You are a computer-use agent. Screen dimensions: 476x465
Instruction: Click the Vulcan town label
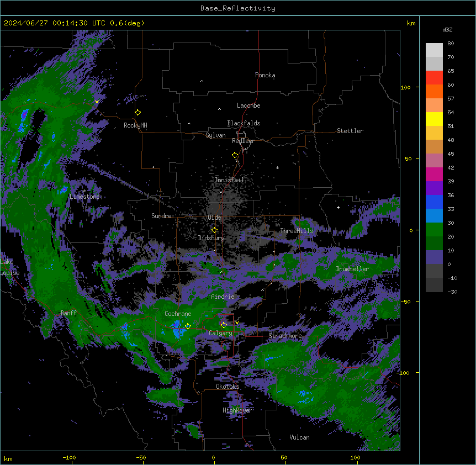(x=300, y=437)
